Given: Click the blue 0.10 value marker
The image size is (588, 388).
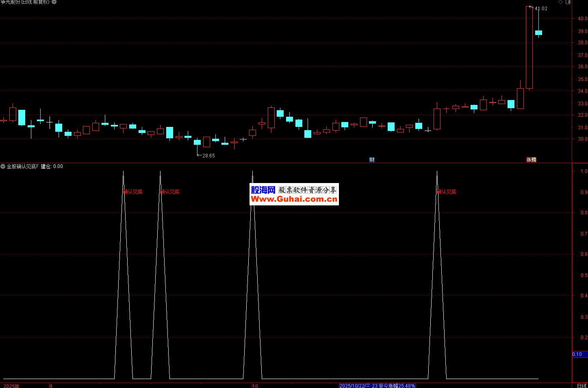Looking at the screenshot, I should [579, 354].
